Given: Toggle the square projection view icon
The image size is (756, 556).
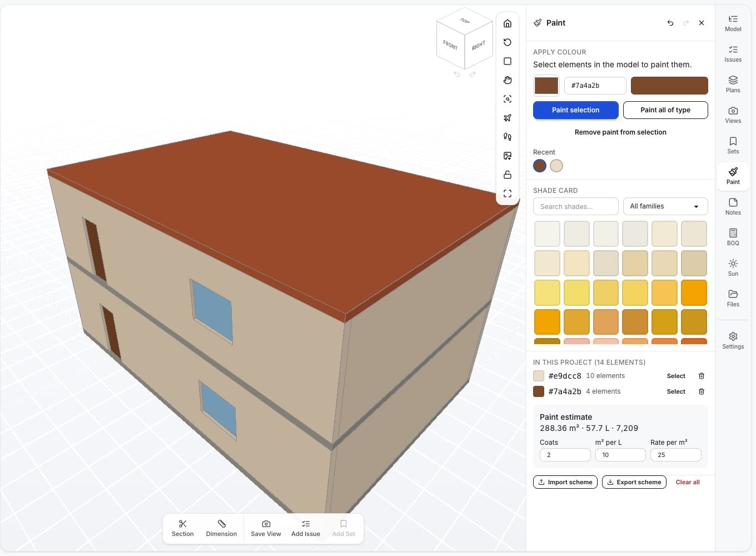Looking at the screenshot, I should [x=507, y=61].
